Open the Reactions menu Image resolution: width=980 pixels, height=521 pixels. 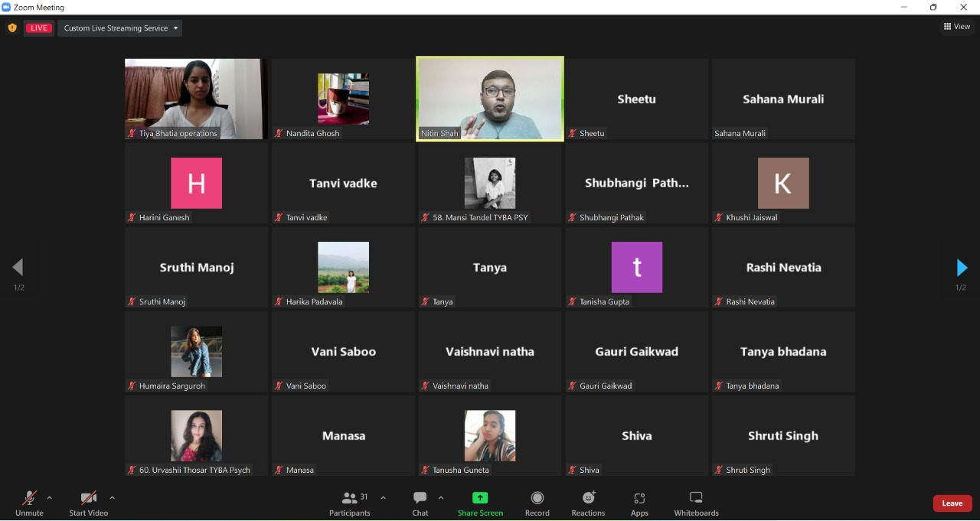tap(588, 504)
